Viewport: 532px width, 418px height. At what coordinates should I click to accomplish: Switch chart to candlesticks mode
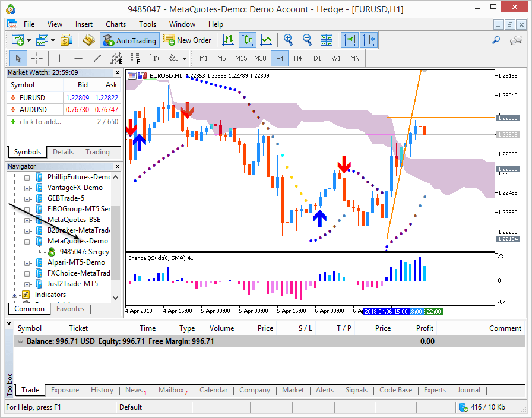pos(248,40)
